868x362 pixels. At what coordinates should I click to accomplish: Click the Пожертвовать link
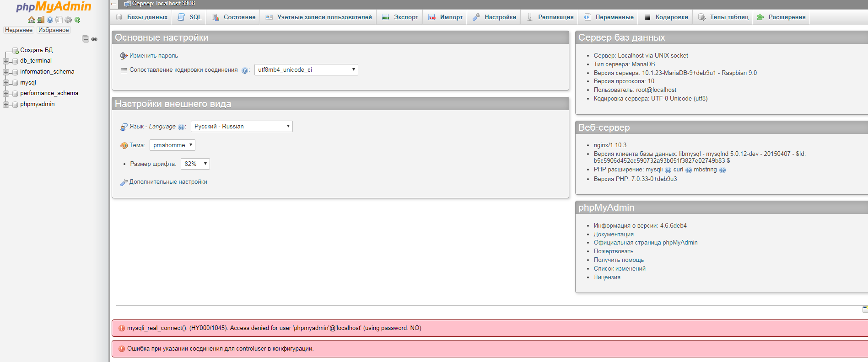[x=613, y=251]
